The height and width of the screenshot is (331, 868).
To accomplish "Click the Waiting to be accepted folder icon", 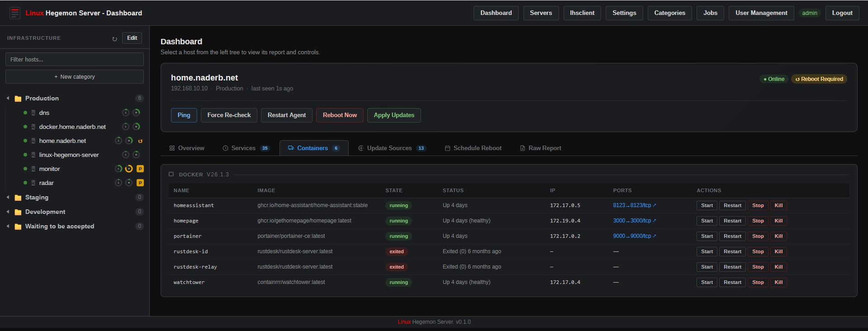I will pyautogui.click(x=18, y=227).
